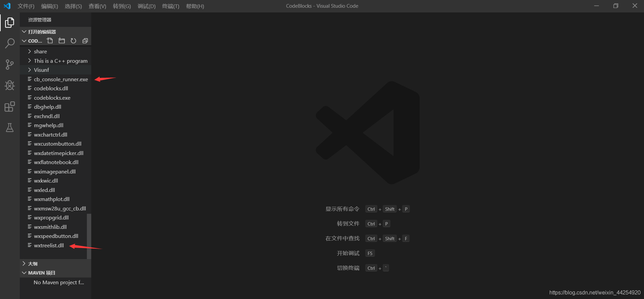644x299 pixels.
Task: Click the VS Code logo in title bar
Action: [7, 6]
